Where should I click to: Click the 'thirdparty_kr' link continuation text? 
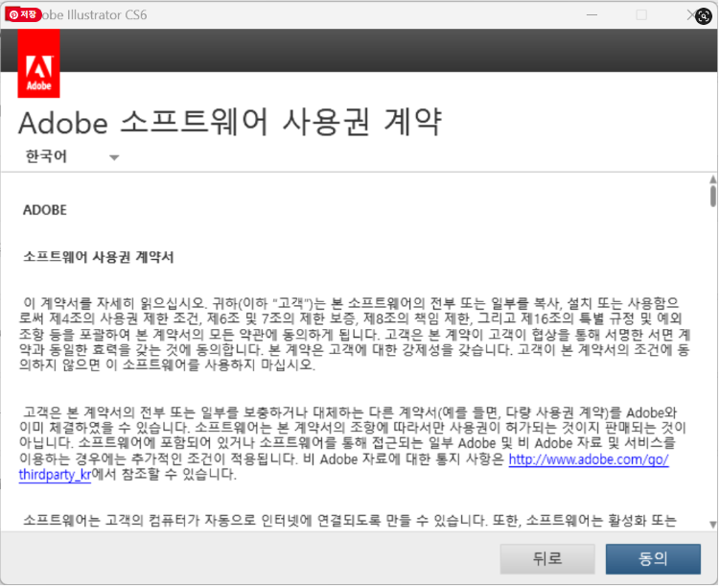[x=55, y=476]
